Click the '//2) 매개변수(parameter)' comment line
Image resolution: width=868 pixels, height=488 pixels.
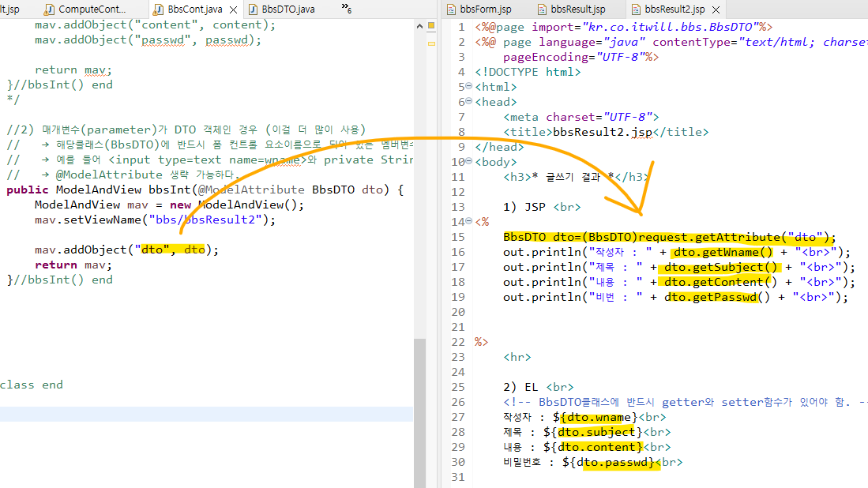pyautogui.click(x=186, y=130)
